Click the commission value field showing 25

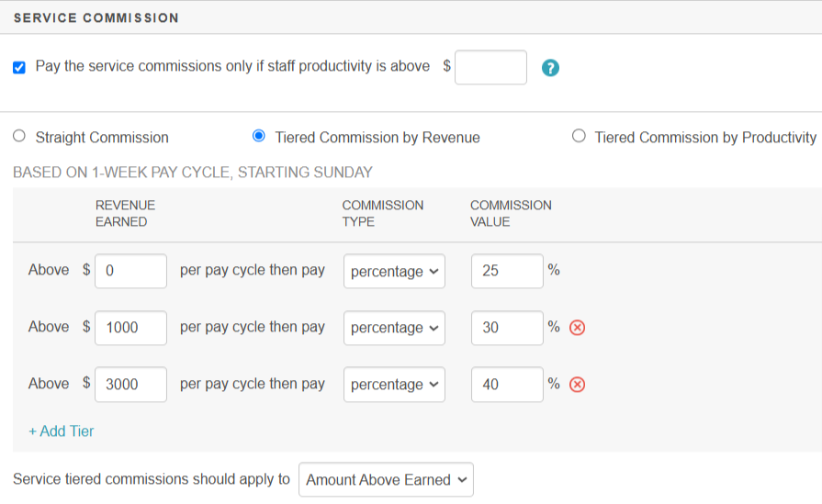click(x=507, y=272)
